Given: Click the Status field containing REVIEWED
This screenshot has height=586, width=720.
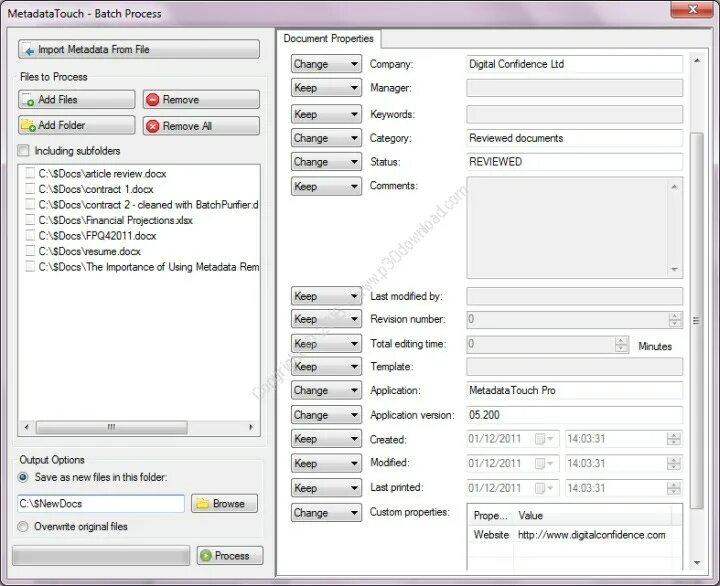Looking at the screenshot, I should coord(574,162).
